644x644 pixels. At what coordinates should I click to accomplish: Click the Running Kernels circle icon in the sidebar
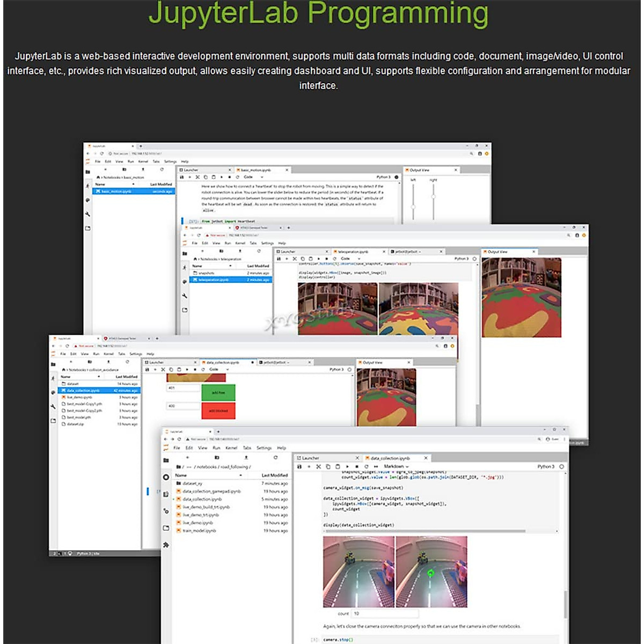click(x=166, y=477)
